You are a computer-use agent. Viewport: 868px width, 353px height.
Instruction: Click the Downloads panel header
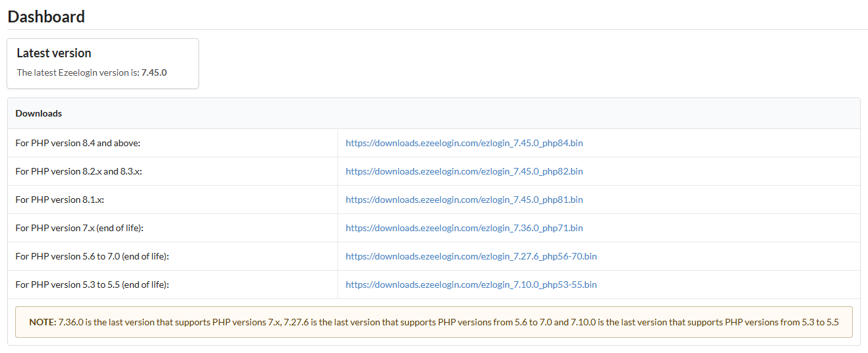[39, 113]
